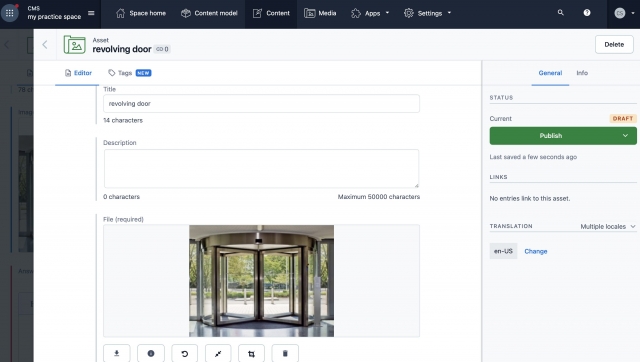Viewport: 640px width, 362px height.
Task: Delete this asset
Action: [614, 44]
